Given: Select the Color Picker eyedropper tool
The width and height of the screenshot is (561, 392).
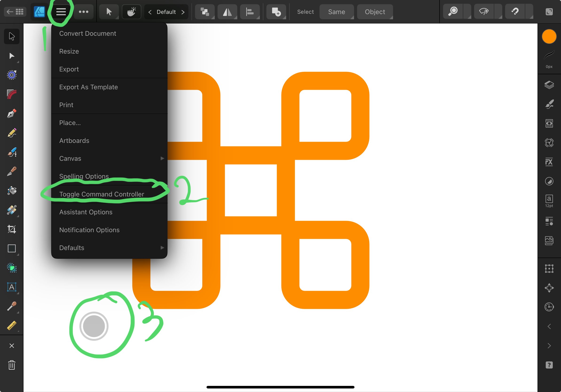Looking at the screenshot, I should click(x=12, y=306).
